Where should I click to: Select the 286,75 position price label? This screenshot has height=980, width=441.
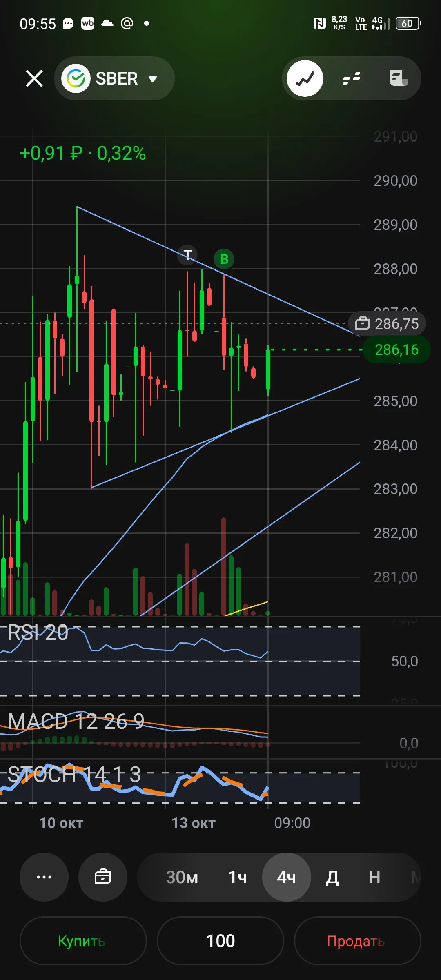(387, 324)
